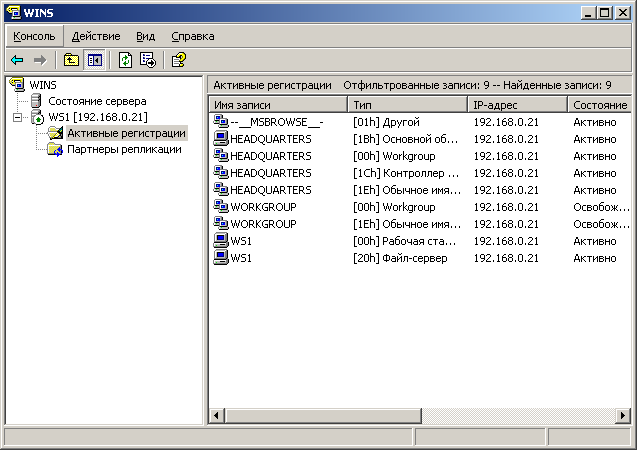Open the Вид menu
This screenshot has width=637, height=450.
coord(145,36)
